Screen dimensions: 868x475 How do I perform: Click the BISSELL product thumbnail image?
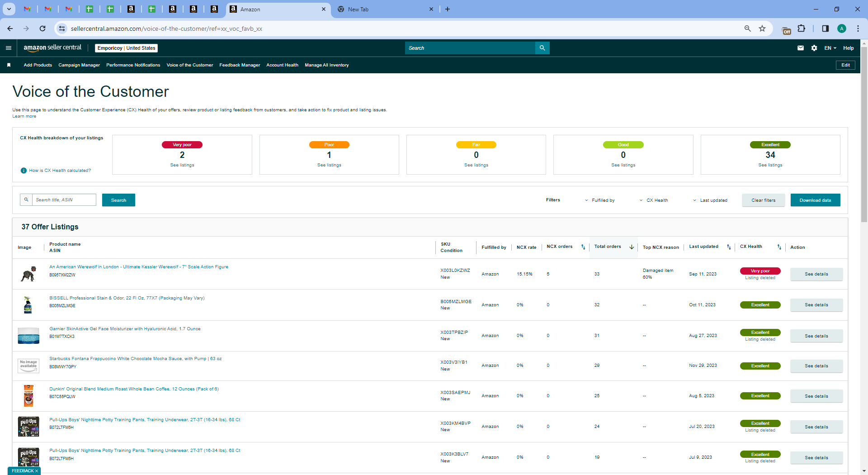coord(28,305)
